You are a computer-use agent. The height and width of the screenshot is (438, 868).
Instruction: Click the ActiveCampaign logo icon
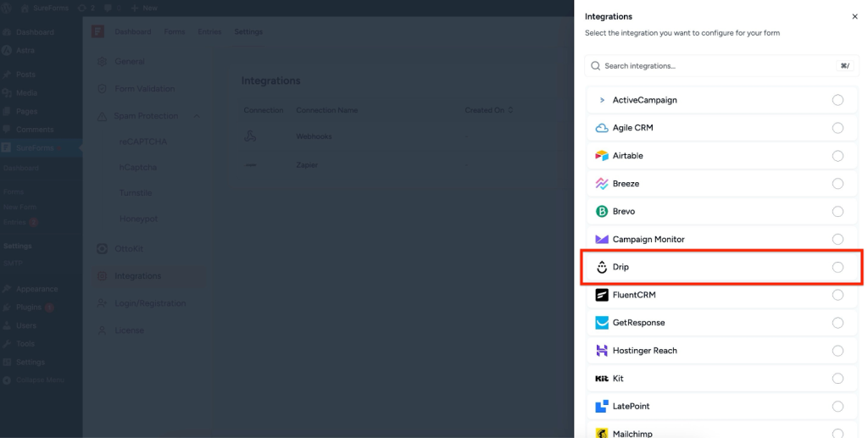click(x=602, y=100)
